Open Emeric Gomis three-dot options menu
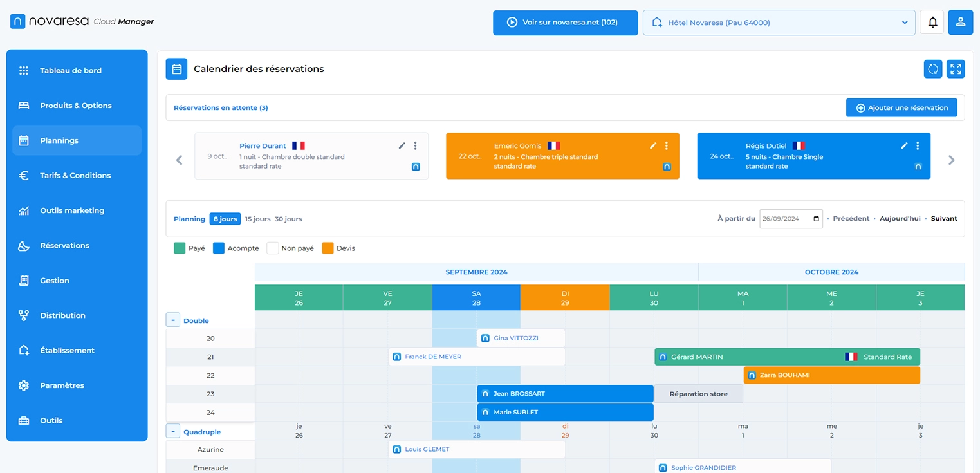The image size is (980, 473). (666, 145)
